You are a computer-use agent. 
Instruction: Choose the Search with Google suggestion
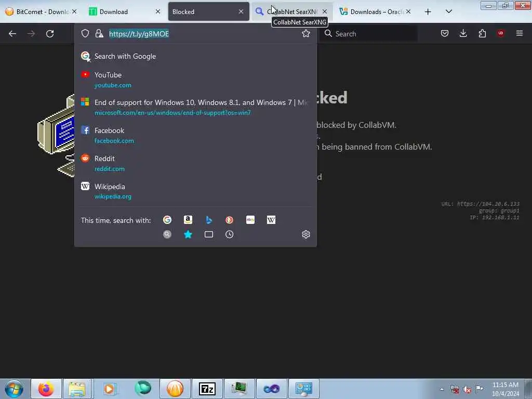point(195,56)
